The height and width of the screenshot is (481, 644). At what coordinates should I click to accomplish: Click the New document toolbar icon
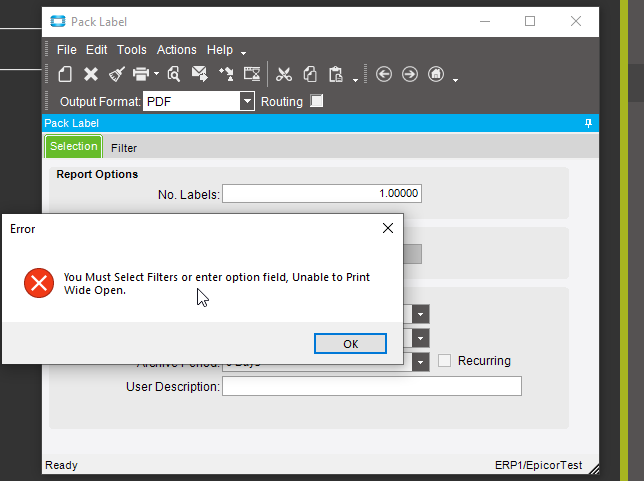(65, 74)
